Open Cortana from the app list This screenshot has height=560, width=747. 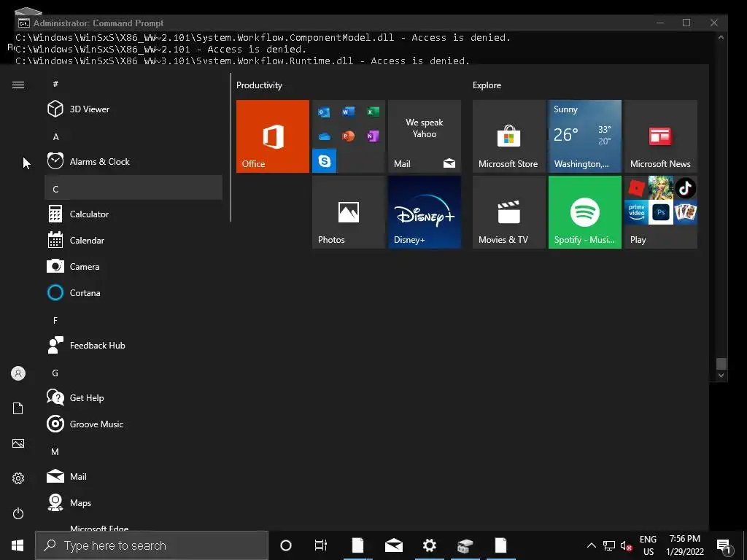[133, 293]
